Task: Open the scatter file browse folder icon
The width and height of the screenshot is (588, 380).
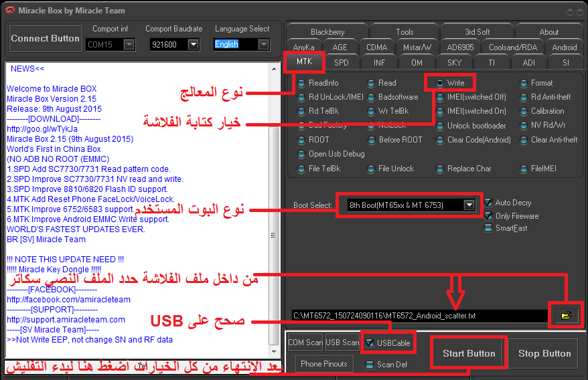Action: 567,316
